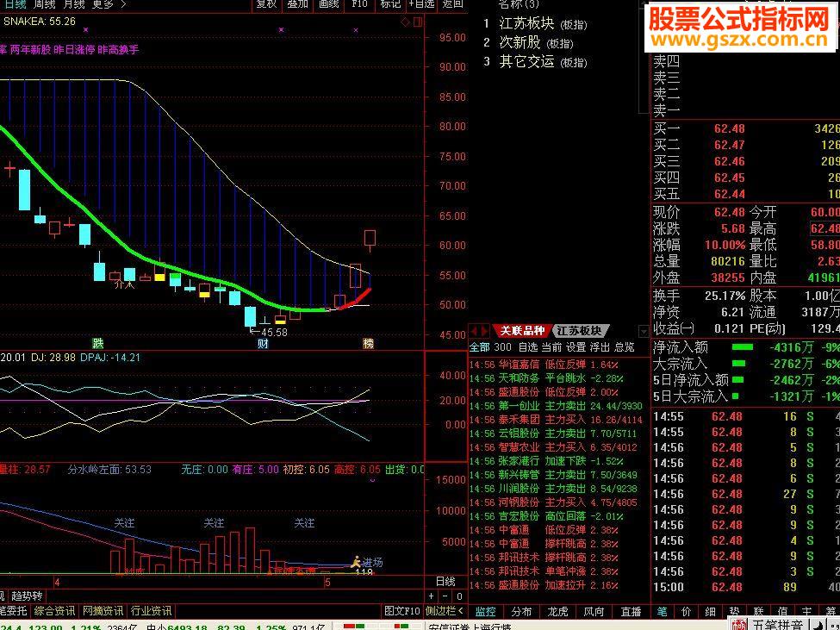This screenshot has height=630, width=840.
Task: Click the +自选 add to watchlist button
Action: 421,4
